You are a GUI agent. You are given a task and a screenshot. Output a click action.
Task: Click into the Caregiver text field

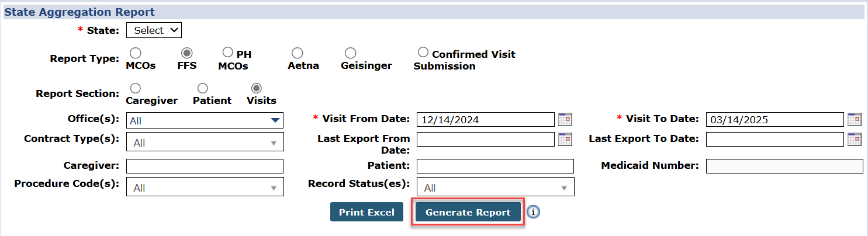pyautogui.click(x=205, y=166)
